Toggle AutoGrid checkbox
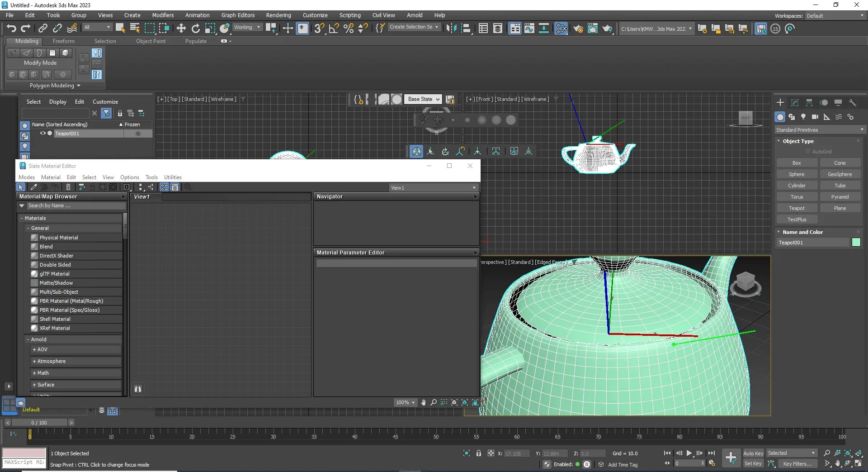The height and width of the screenshot is (472, 868). (x=808, y=152)
